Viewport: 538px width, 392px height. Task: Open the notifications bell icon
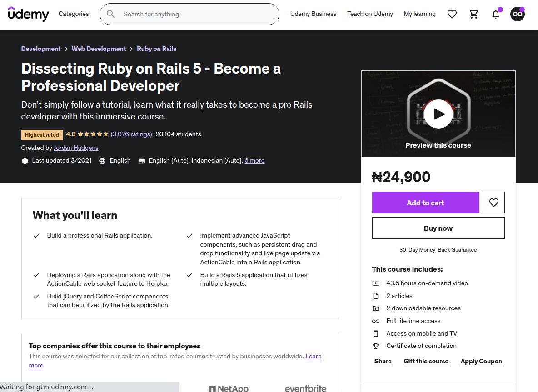pyautogui.click(x=495, y=14)
